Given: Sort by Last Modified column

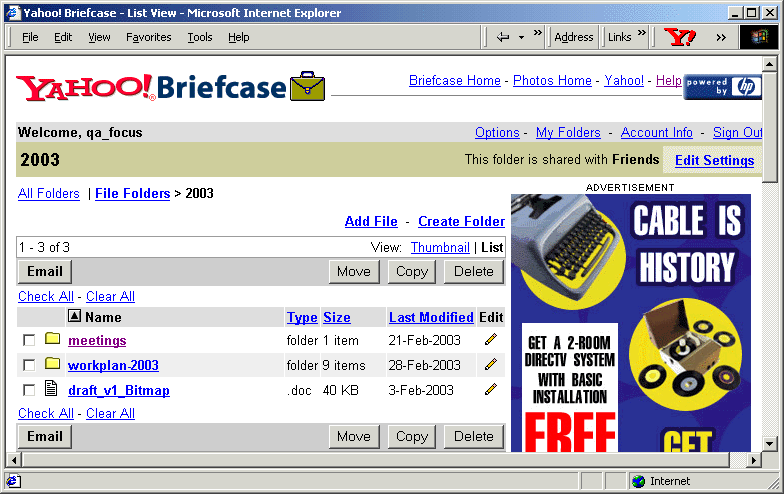Looking at the screenshot, I should pyautogui.click(x=431, y=318).
